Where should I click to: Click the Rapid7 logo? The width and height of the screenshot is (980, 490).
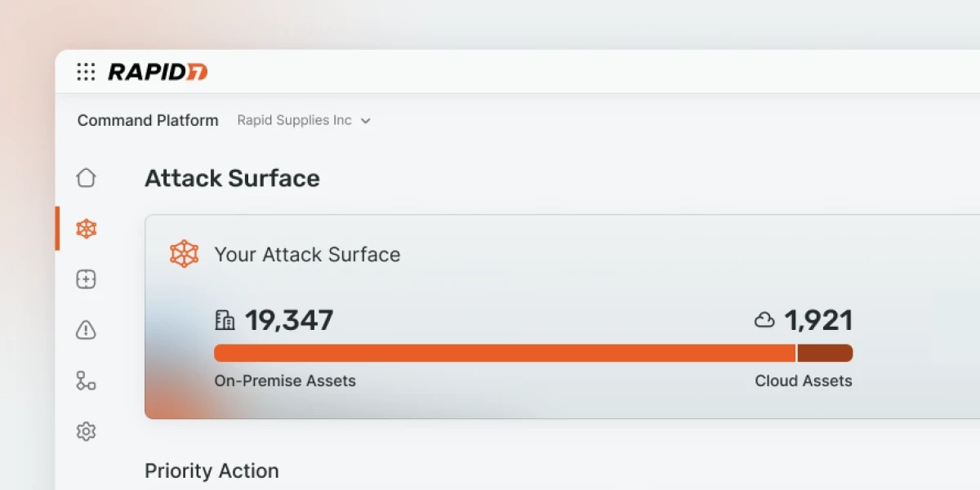[x=158, y=72]
